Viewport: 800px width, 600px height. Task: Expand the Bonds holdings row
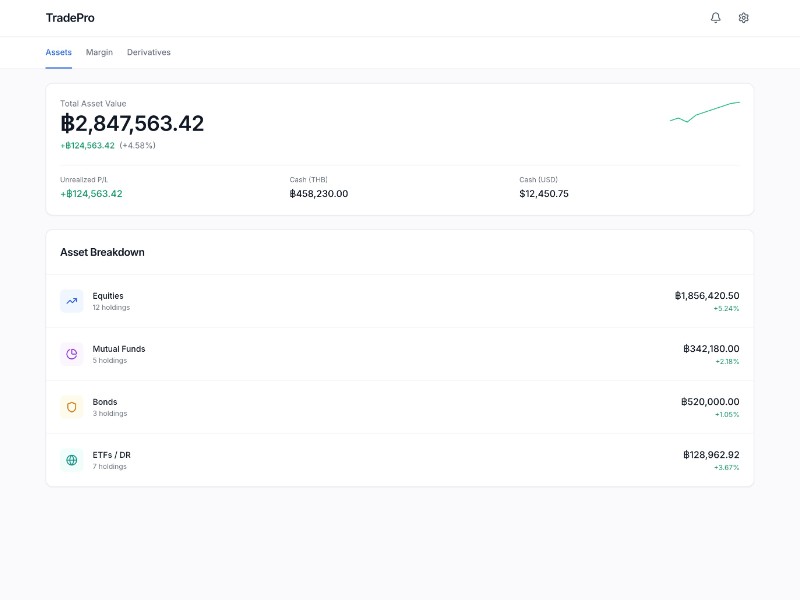coord(400,407)
